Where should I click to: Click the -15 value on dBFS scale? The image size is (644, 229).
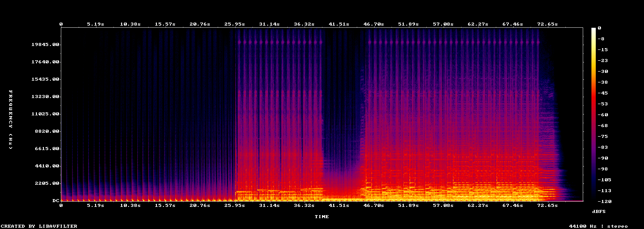click(603, 50)
